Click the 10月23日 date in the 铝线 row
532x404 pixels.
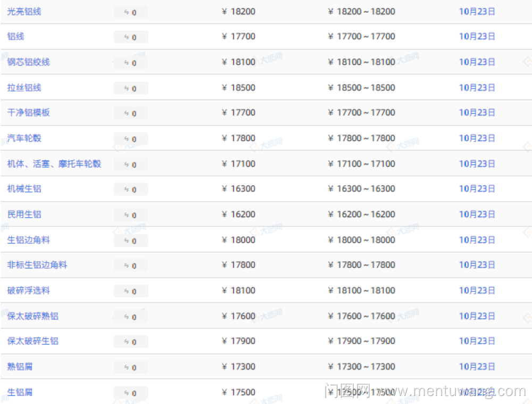pyautogui.click(x=477, y=36)
